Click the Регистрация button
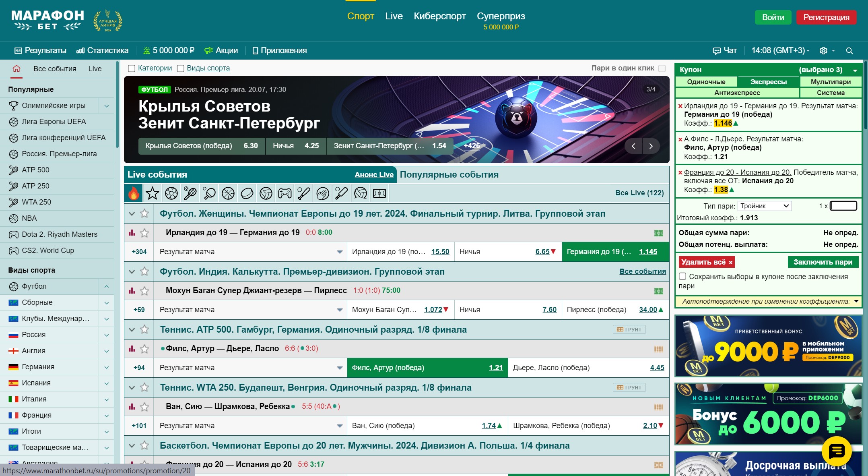The width and height of the screenshot is (868, 476). pyautogui.click(x=826, y=17)
